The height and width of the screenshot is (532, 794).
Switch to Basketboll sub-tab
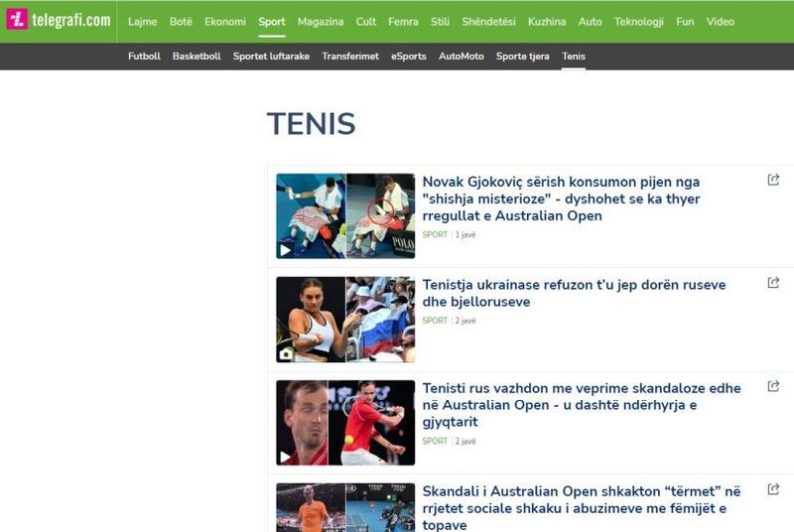pos(197,57)
